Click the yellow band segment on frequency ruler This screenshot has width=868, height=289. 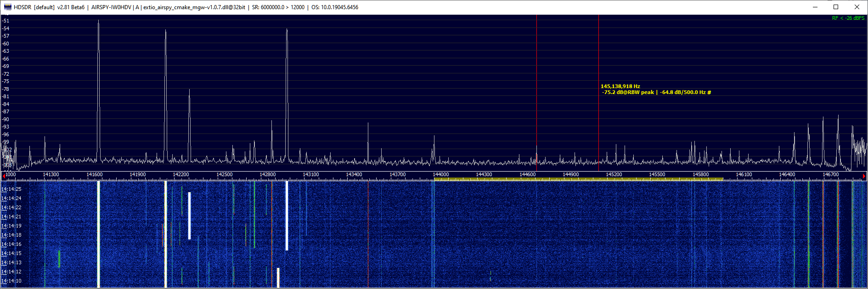click(x=579, y=179)
